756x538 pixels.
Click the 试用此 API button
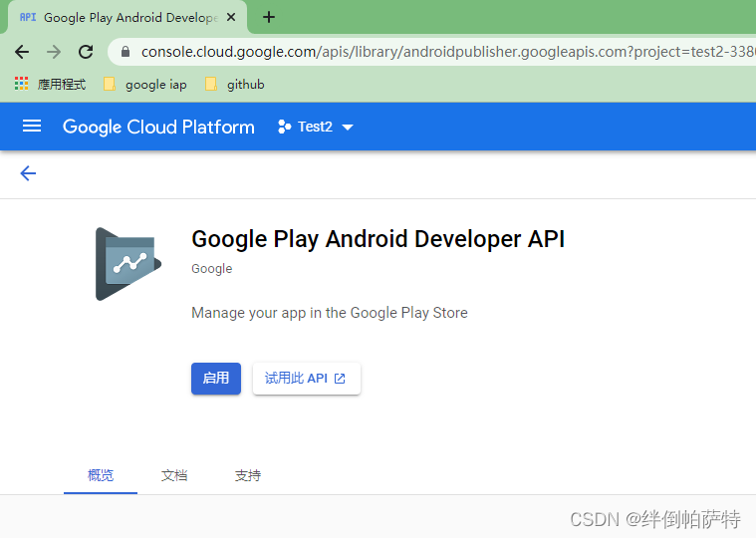[x=307, y=379]
